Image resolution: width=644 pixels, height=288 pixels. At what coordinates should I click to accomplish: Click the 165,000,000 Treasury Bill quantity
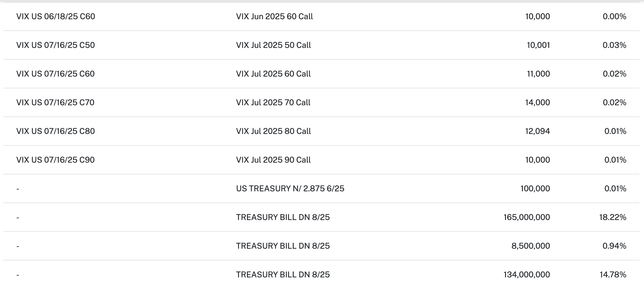[x=527, y=217]
